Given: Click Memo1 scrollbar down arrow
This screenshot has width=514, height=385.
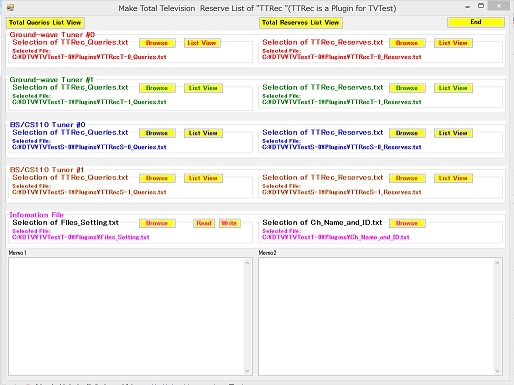Looking at the screenshot, I should (247, 371).
